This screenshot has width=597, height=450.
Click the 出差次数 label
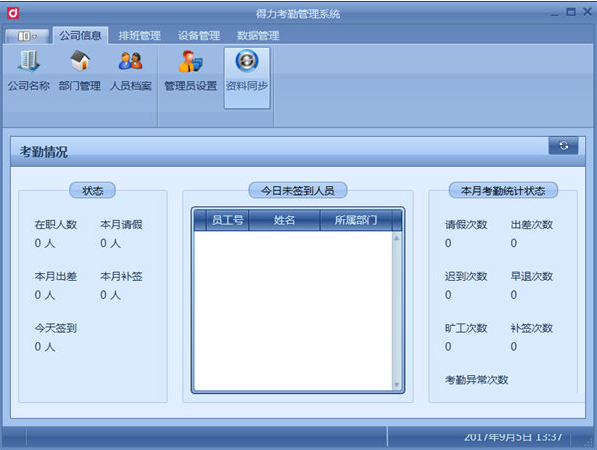point(532,225)
